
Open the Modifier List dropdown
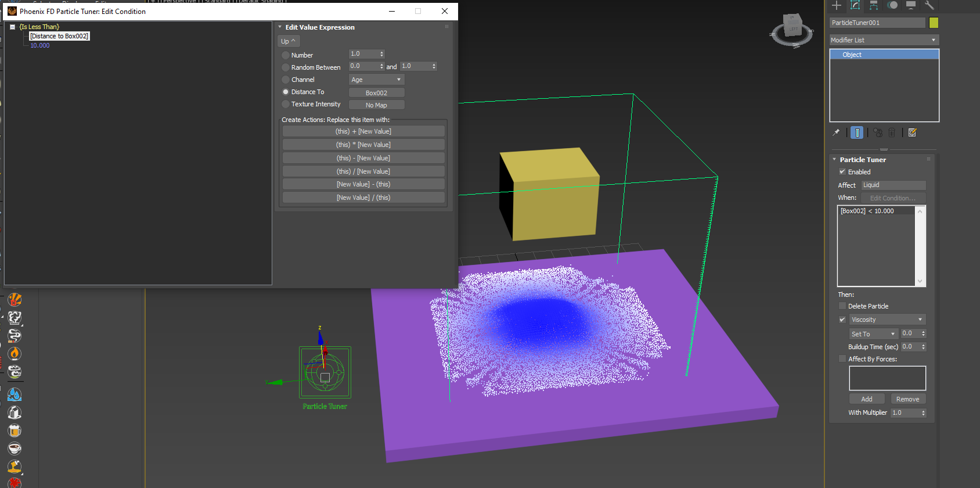tap(884, 40)
